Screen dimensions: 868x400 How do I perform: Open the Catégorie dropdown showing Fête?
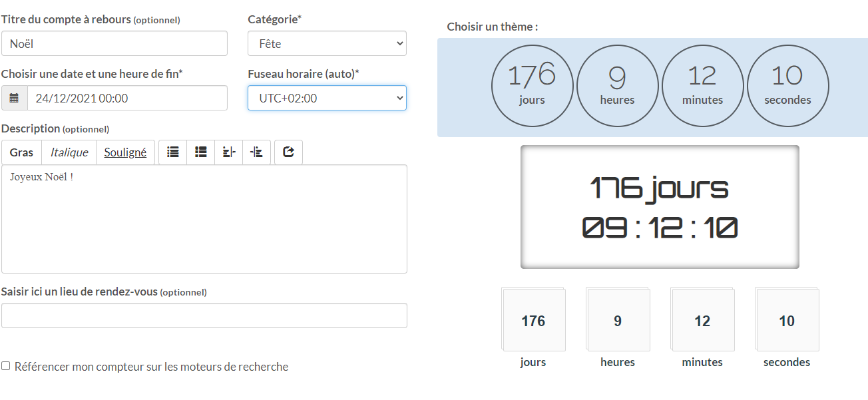[x=327, y=43]
